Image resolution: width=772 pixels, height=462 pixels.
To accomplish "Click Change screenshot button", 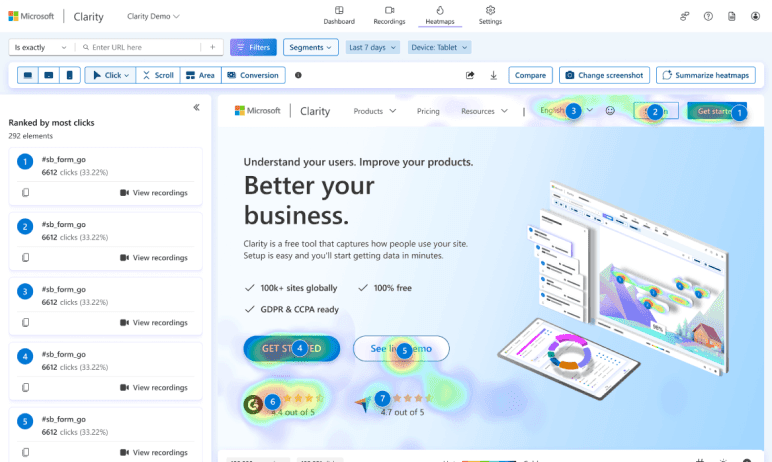I will (604, 75).
